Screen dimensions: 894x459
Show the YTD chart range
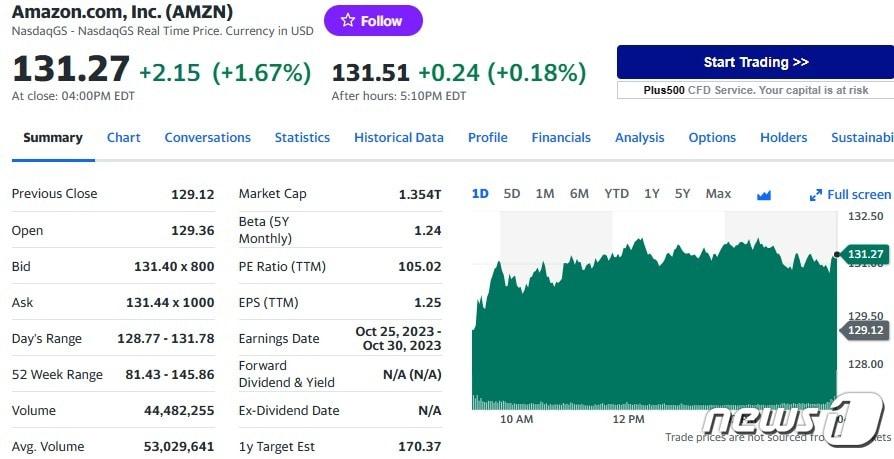point(616,194)
